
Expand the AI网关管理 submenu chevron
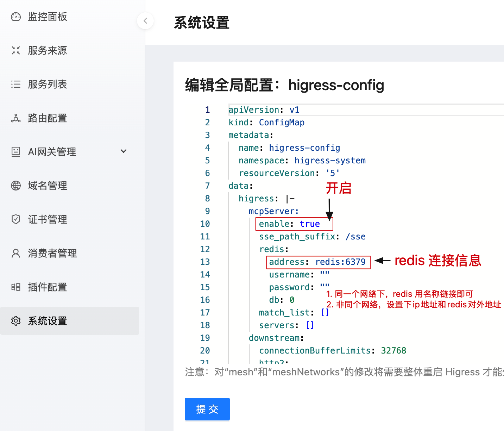(x=124, y=151)
